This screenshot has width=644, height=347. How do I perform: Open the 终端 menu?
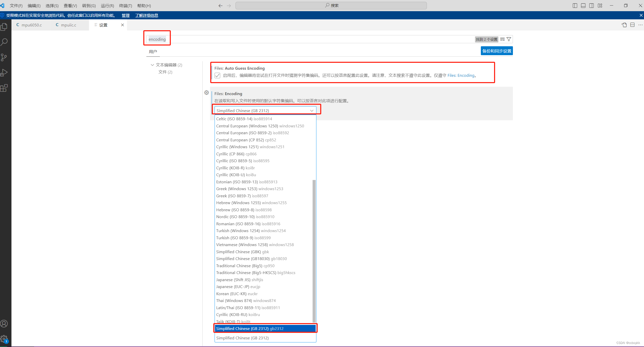pos(125,6)
